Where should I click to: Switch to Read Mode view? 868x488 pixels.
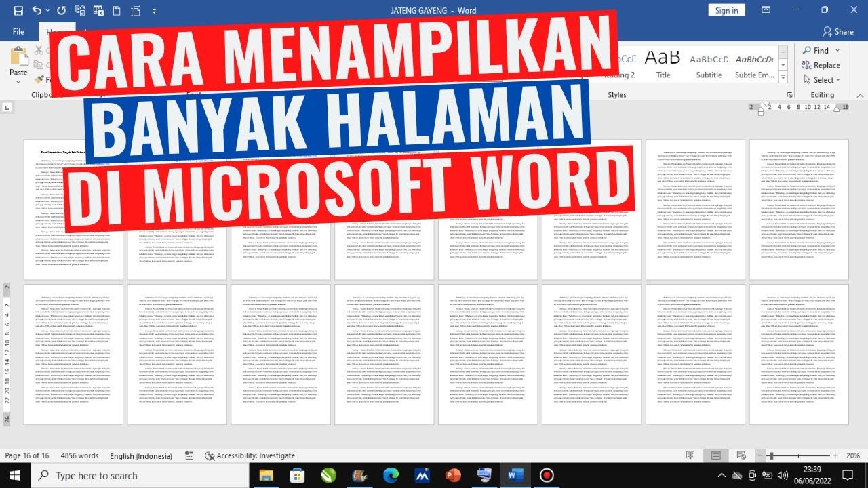690,455
